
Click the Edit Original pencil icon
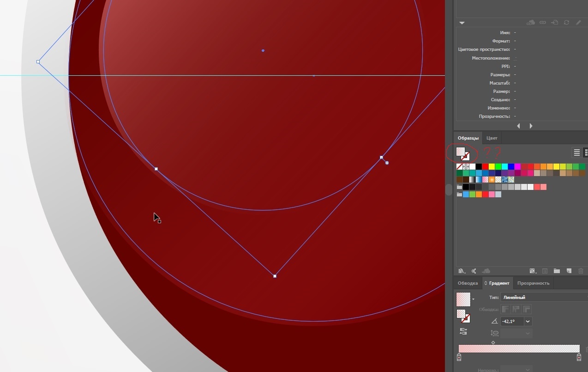(578, 22)
